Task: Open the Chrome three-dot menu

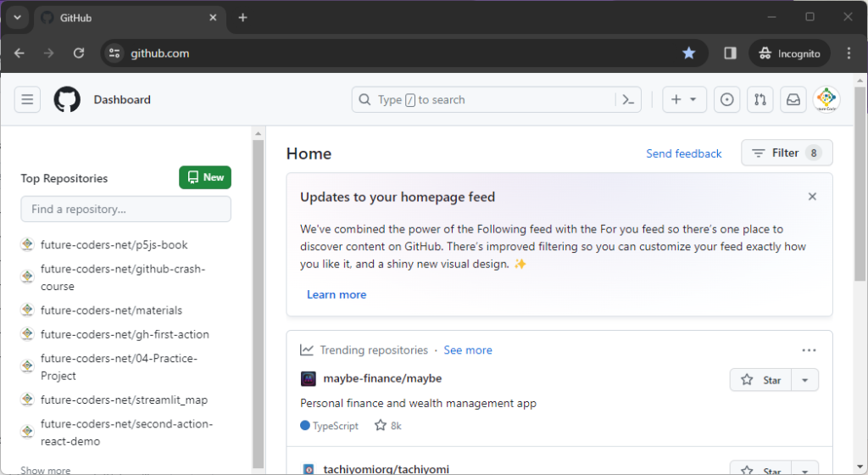Action: 849,53
